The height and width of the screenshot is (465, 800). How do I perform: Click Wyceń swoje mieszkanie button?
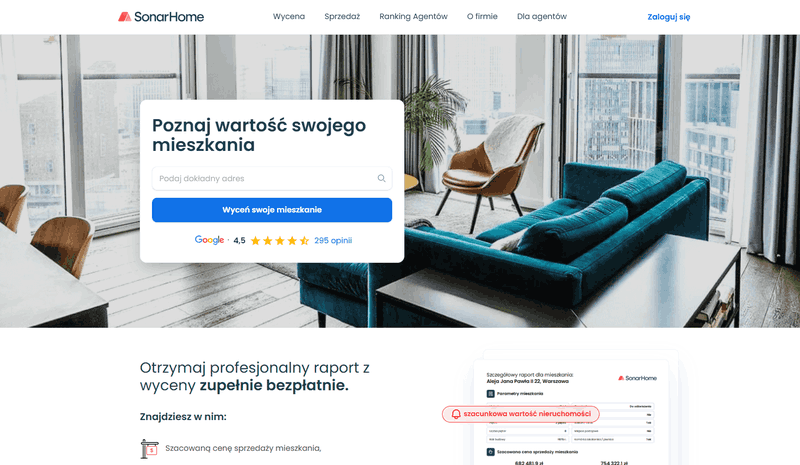(x=272, y=210)
